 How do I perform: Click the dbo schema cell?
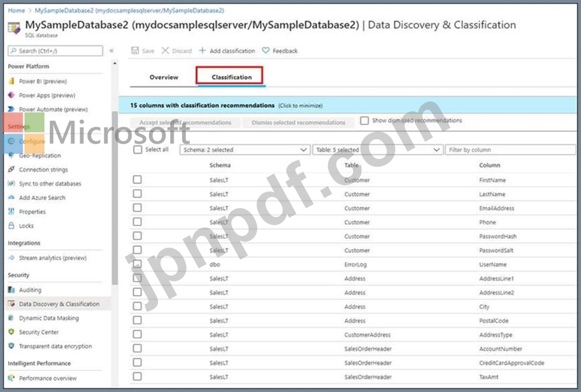point(214,264)
